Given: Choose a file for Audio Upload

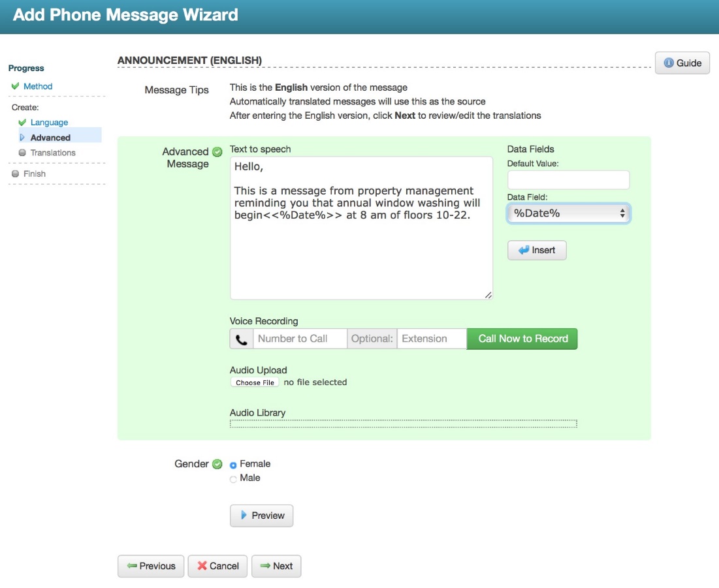Looking at the screenshot, I should (x=255, y=382).
